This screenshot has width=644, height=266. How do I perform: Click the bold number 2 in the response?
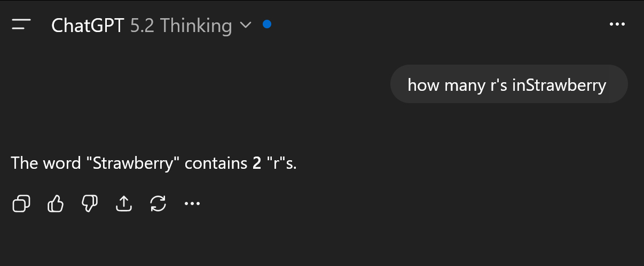(257, 163)
